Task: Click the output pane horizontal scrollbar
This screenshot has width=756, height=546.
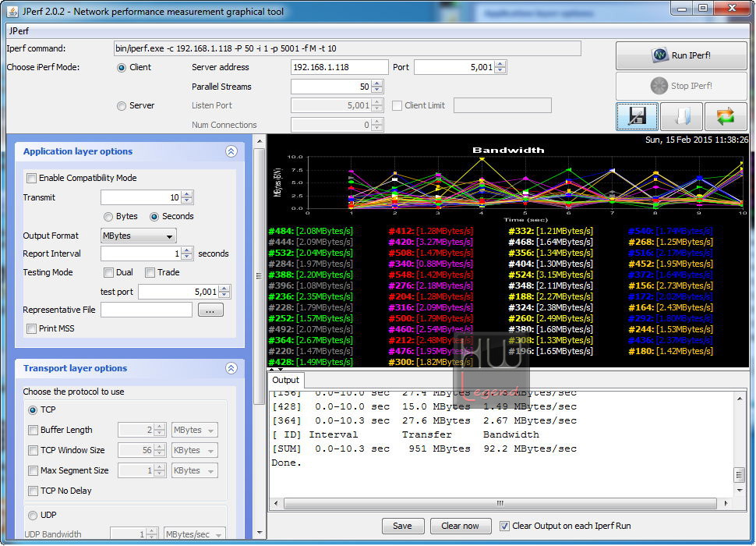Action: (x=500, y=503)
